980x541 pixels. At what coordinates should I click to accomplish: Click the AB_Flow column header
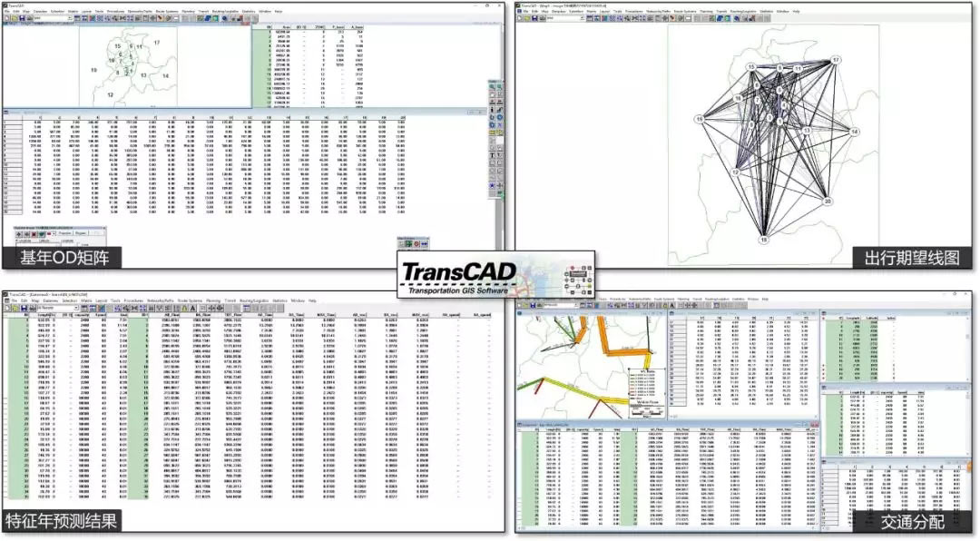[173, 315]
